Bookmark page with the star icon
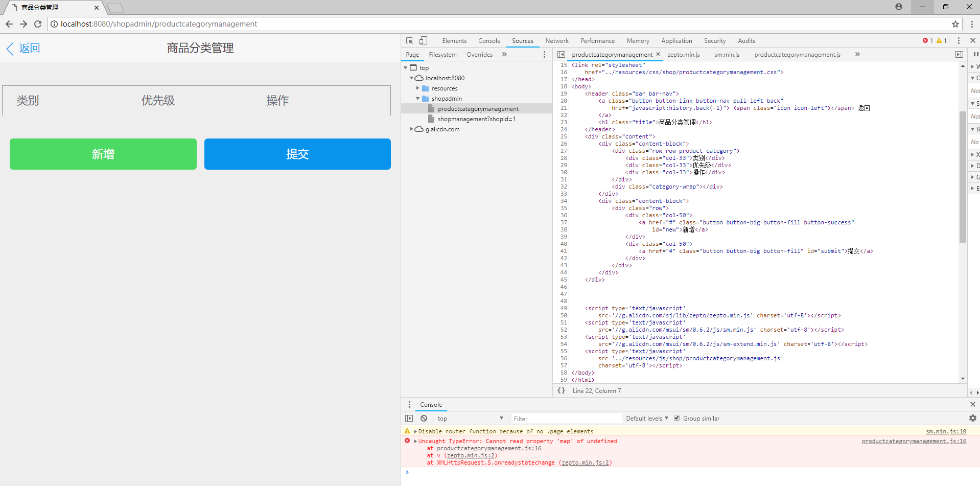980x486 pixels. (x=955, y=24)
